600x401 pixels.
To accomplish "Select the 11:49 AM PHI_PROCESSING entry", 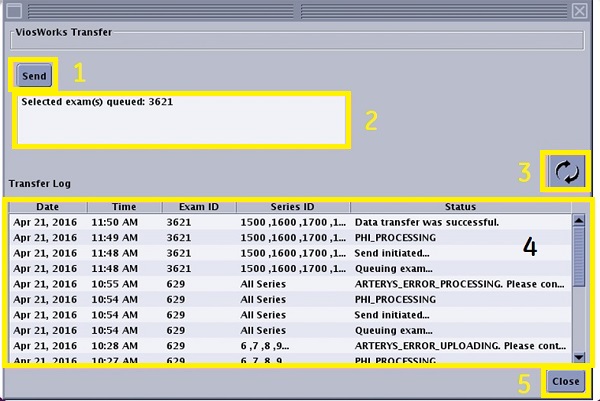I will click(290, 238).
